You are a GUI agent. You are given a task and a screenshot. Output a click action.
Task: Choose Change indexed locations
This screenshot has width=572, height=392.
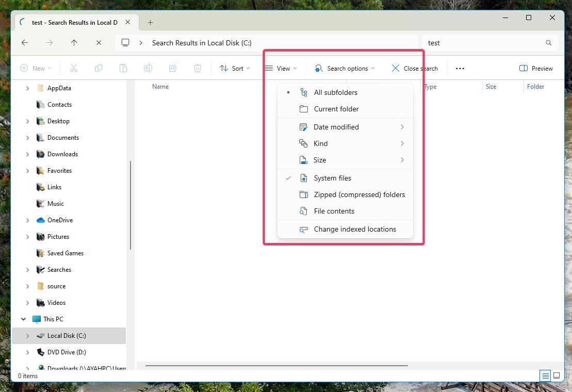point(355,229)
